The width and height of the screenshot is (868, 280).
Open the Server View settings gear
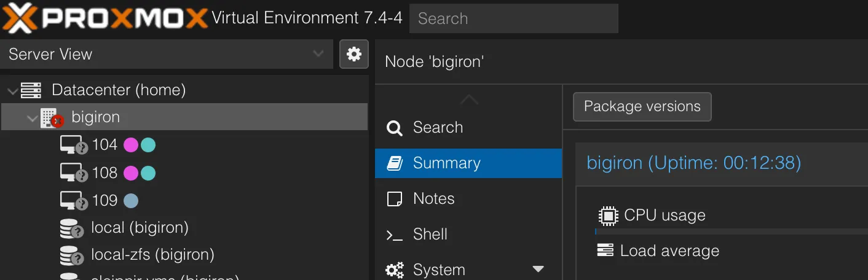click(x=353, y=54)
